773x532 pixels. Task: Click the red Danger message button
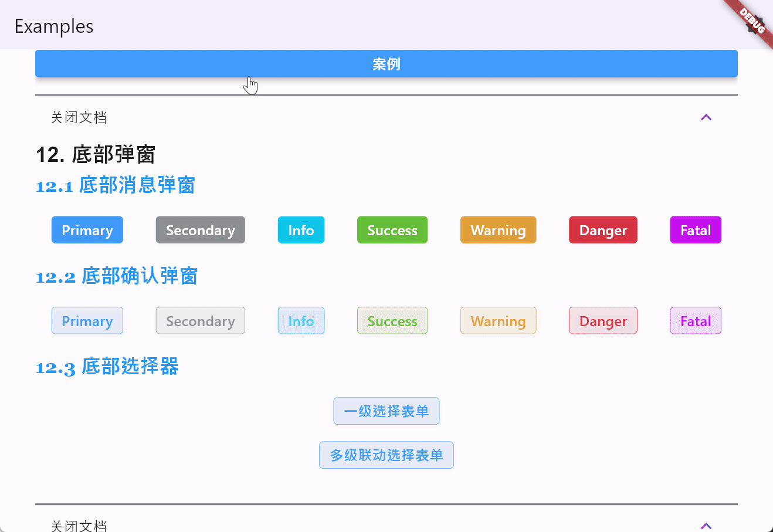pyautogui.click(x=603, y=229)
